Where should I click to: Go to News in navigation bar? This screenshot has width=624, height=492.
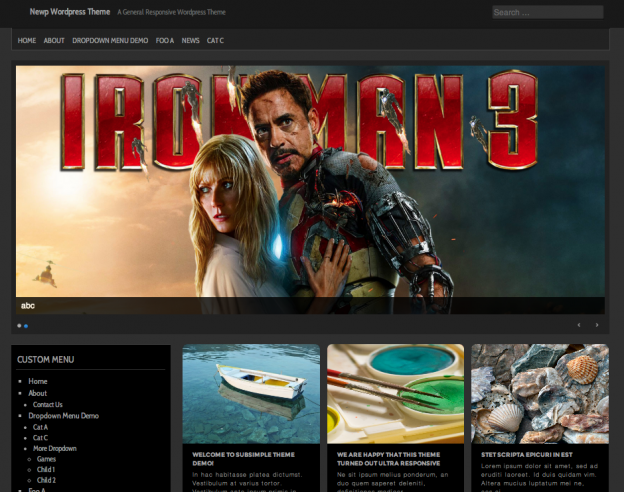190,41
